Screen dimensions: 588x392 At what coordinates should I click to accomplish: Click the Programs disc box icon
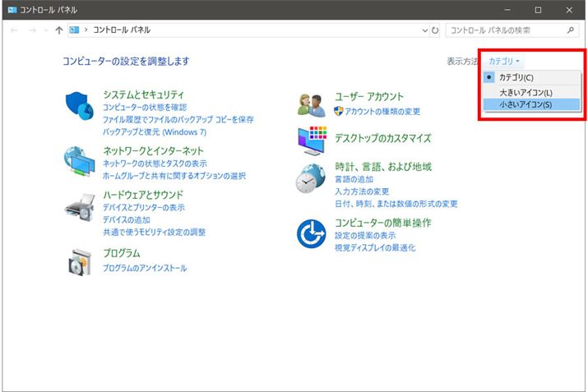pyautogui.click(x=81, y=261)
